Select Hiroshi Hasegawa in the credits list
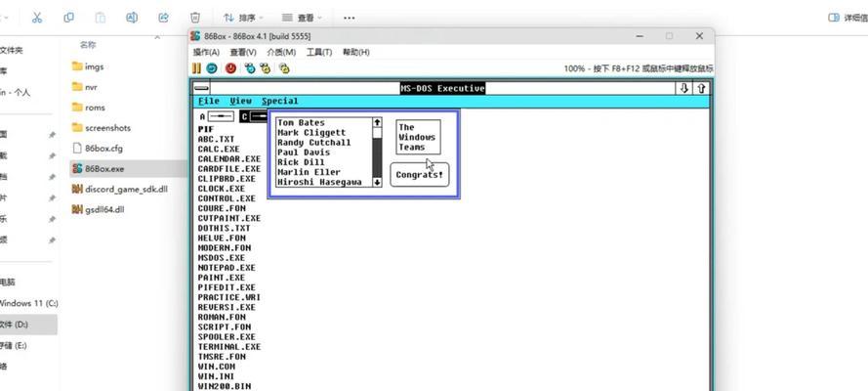This screenshot has height=391, width=868. pyautogui.click(x=319, y=182)
